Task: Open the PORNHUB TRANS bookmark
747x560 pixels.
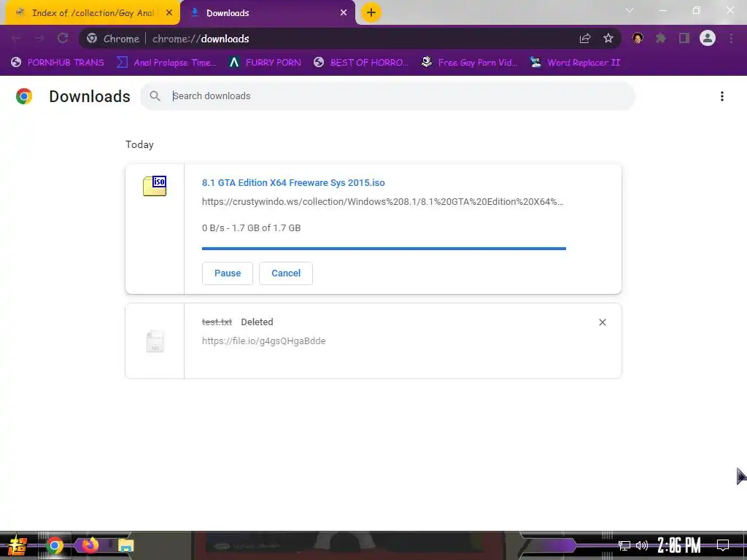Action: (x=58, y=63)
